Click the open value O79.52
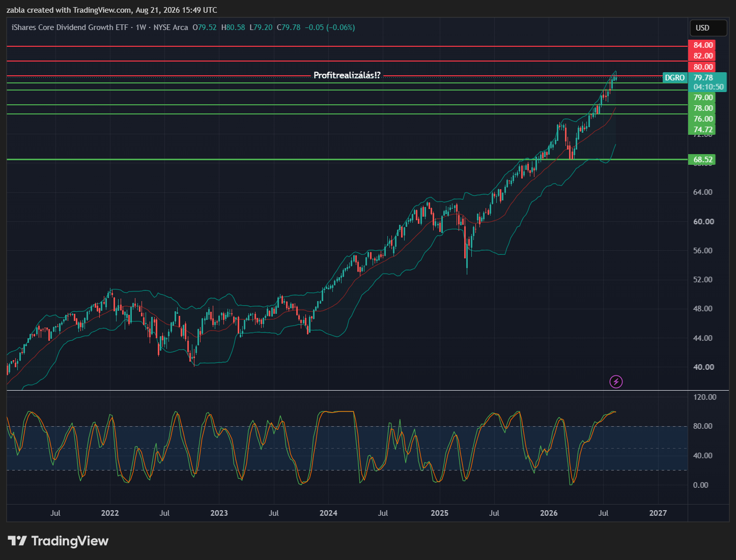This screenshot has width=736, height=560. [205, 27]
